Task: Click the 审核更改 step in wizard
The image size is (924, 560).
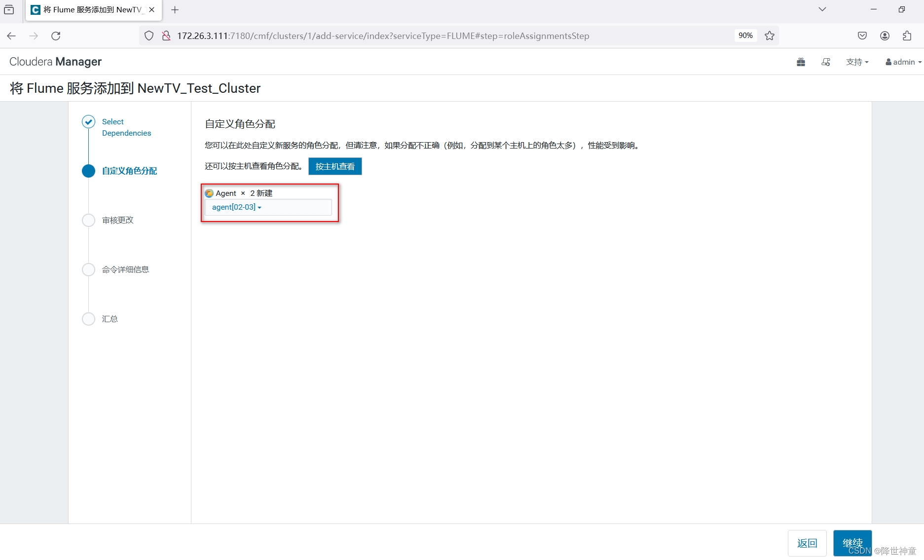Action: pos(117,220)
